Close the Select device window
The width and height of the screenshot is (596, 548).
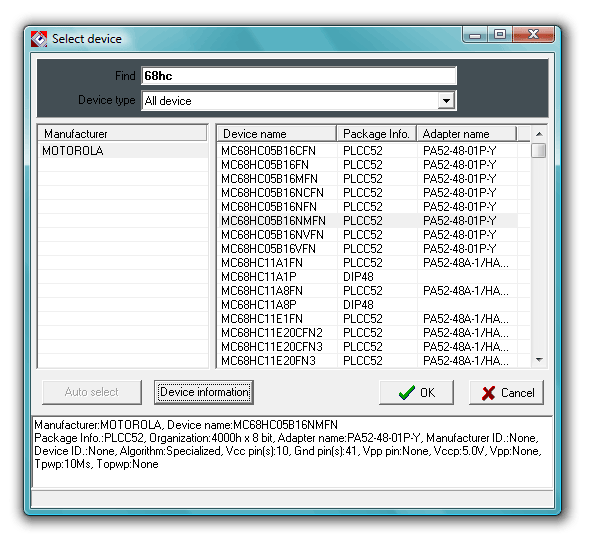(x=533, y=35)
